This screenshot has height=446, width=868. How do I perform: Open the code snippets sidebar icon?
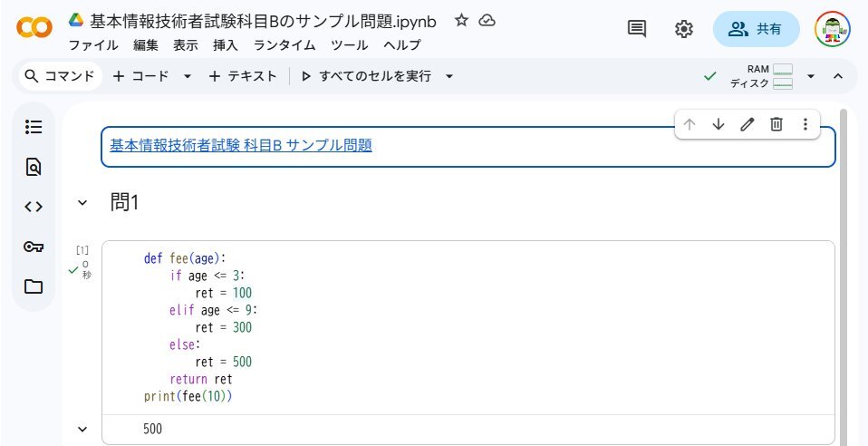click(x=34, y=207)
